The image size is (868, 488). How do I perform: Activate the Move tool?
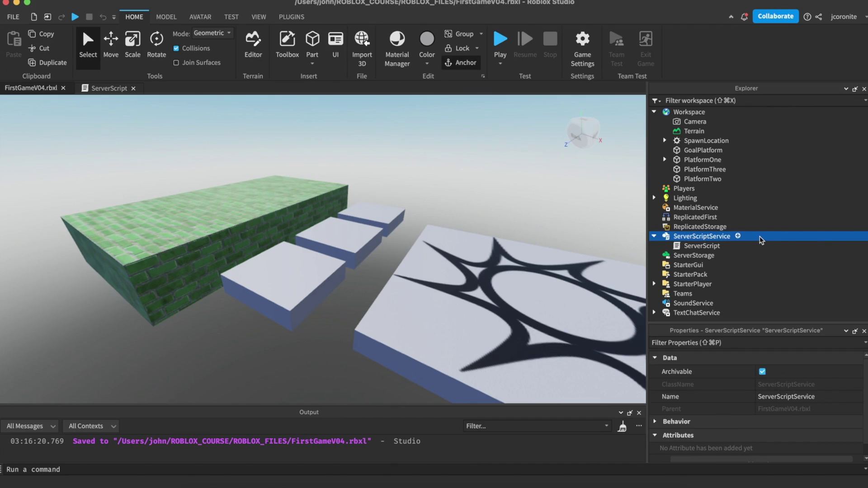click(x=111, y=45)
